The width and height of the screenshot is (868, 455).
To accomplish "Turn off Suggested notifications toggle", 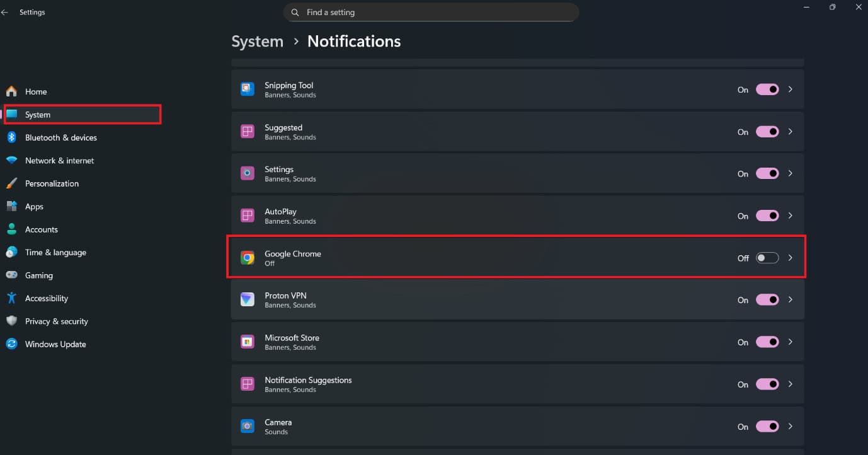I will (767, 132).
